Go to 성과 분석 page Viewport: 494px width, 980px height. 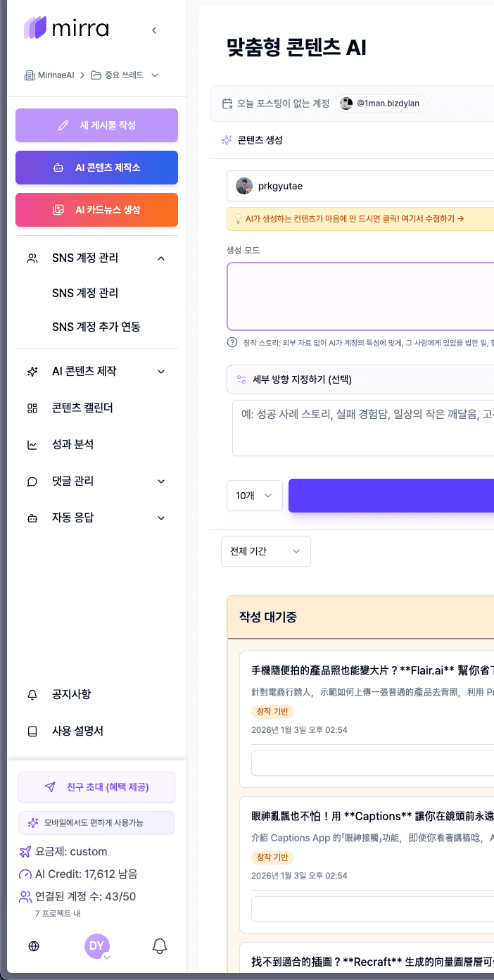coord(72,445)
